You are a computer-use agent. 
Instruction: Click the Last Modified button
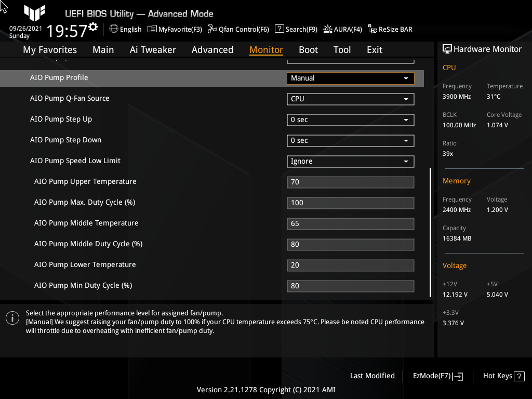point(372,376)
